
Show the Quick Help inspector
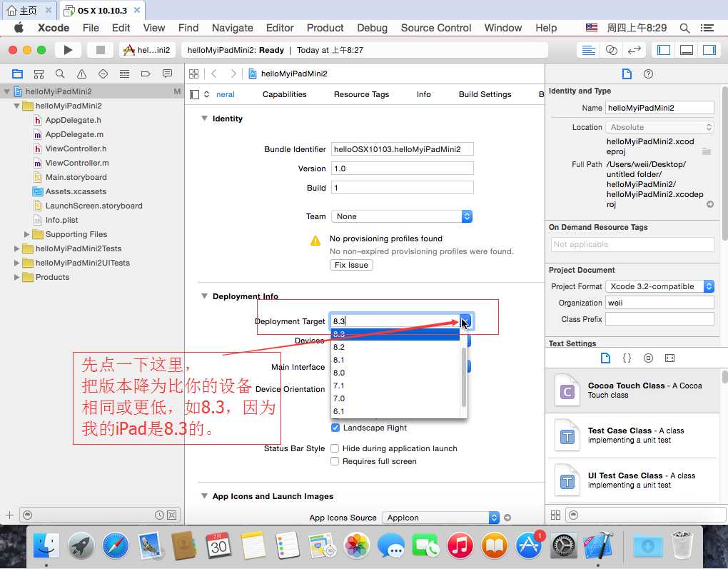pos(649,74)
